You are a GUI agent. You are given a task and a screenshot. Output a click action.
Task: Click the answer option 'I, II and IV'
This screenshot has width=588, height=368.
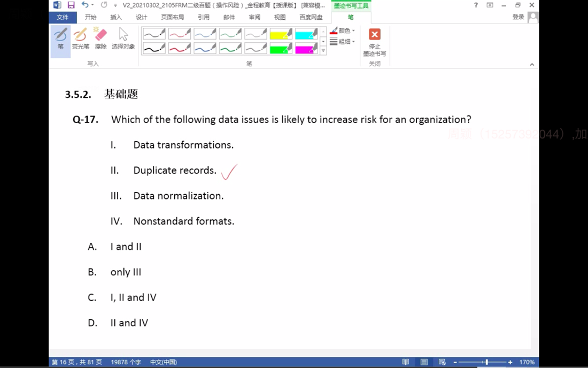[x=134, y=297]
